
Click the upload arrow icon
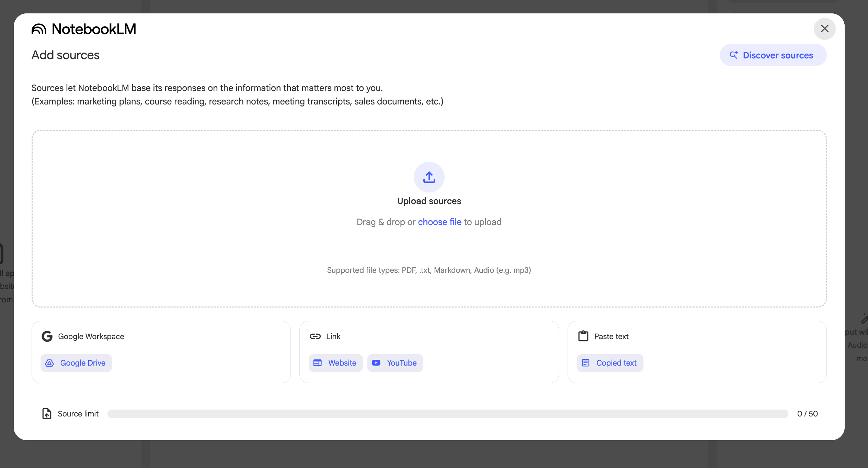tap(429, 177)
